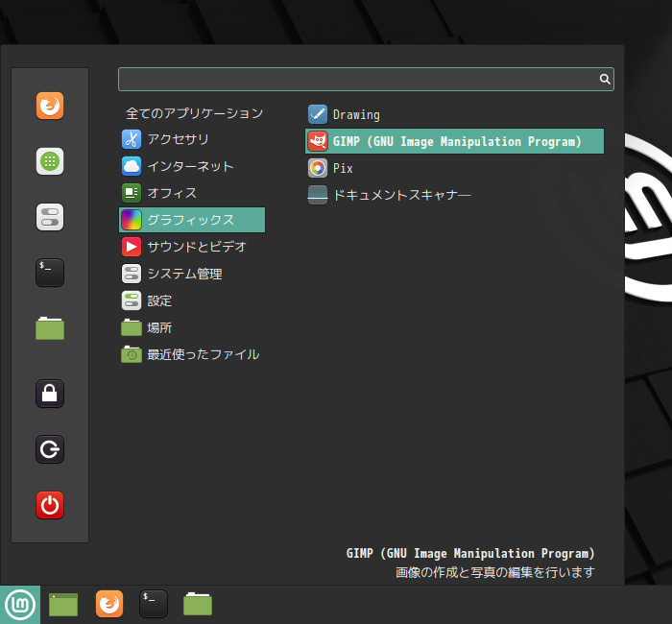Viewport: 672px width, 624px height.
Task: Open the 最近使ったファイル category
Action: (x=192, y=354)
